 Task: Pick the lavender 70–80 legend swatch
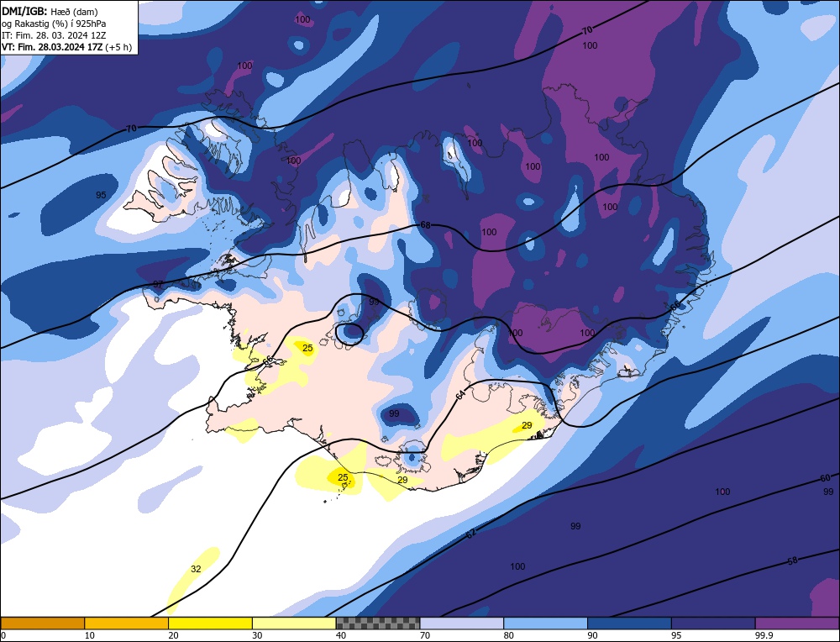click(x=462, y=623)
